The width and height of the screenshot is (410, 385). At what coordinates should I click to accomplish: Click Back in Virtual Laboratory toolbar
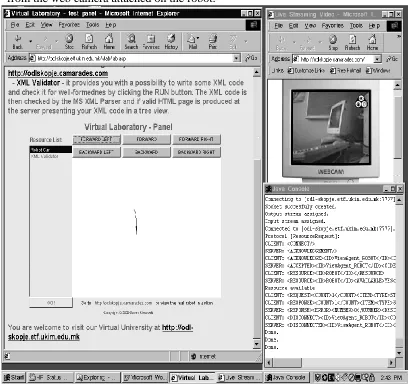pos(18,42)
